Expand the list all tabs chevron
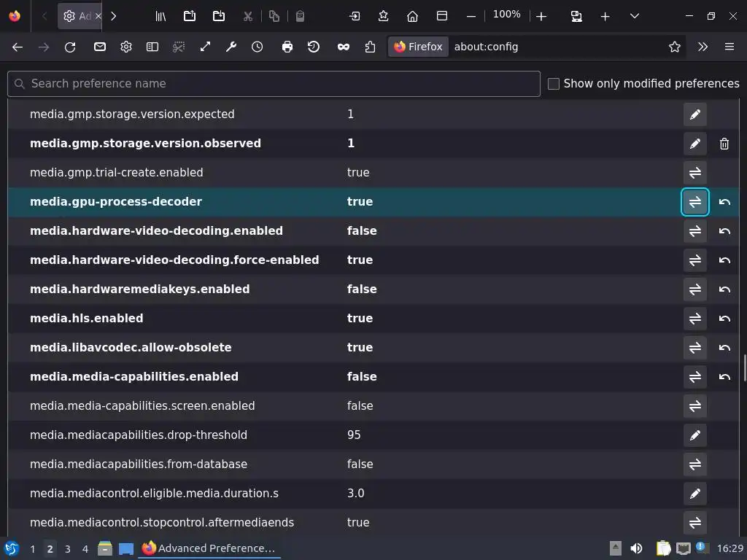The image size is (747, 560). point(635,16)
